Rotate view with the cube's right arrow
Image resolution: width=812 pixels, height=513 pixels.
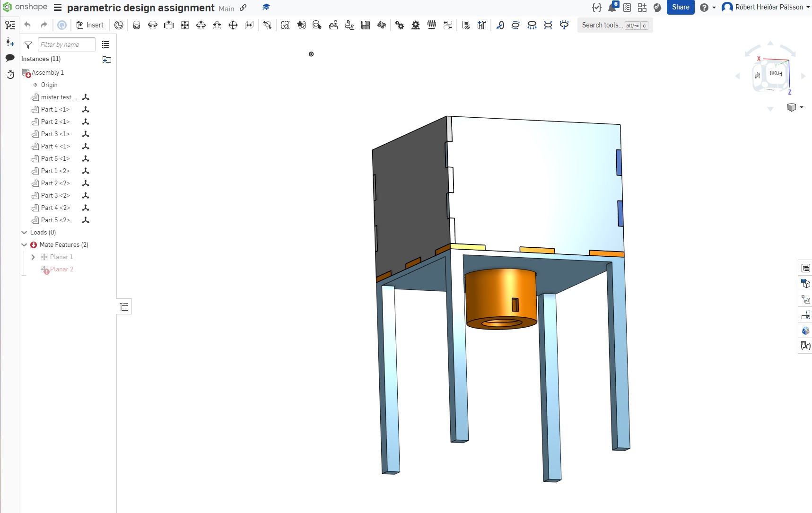click(x=803, y=76)
